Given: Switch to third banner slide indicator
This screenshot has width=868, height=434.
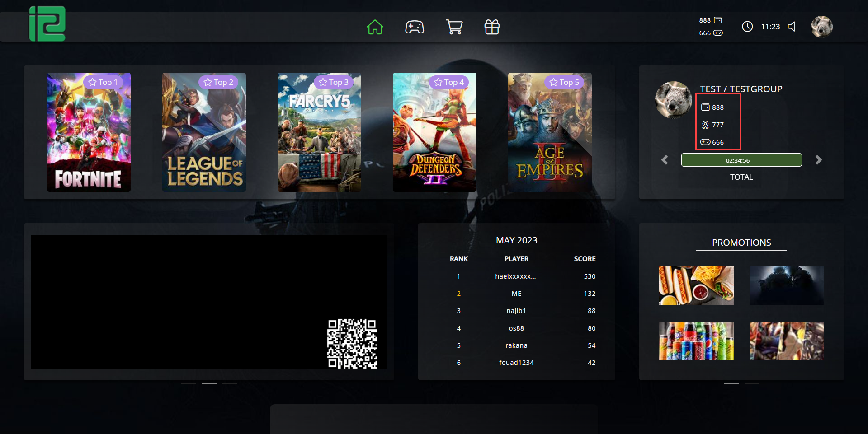Looking at the screenshot, I should coord(230,383).
